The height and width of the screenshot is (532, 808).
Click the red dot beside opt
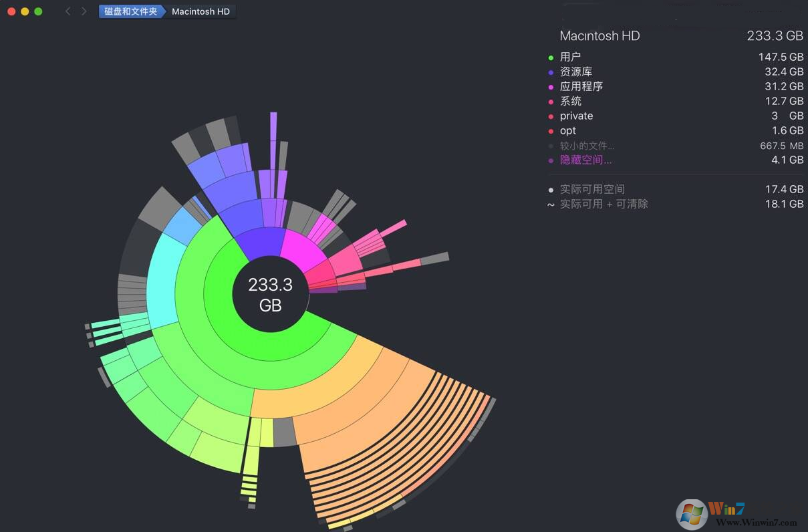(x=551, y=130)
